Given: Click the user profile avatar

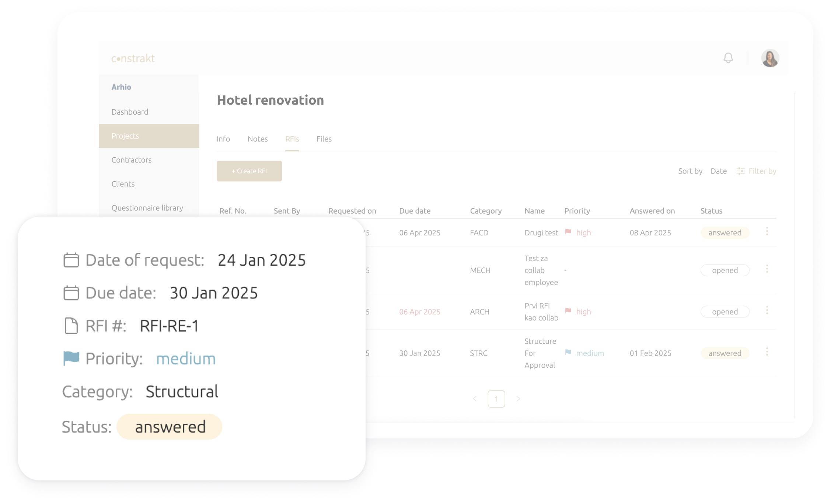Looking at the screenshot, I should point(770,58).
